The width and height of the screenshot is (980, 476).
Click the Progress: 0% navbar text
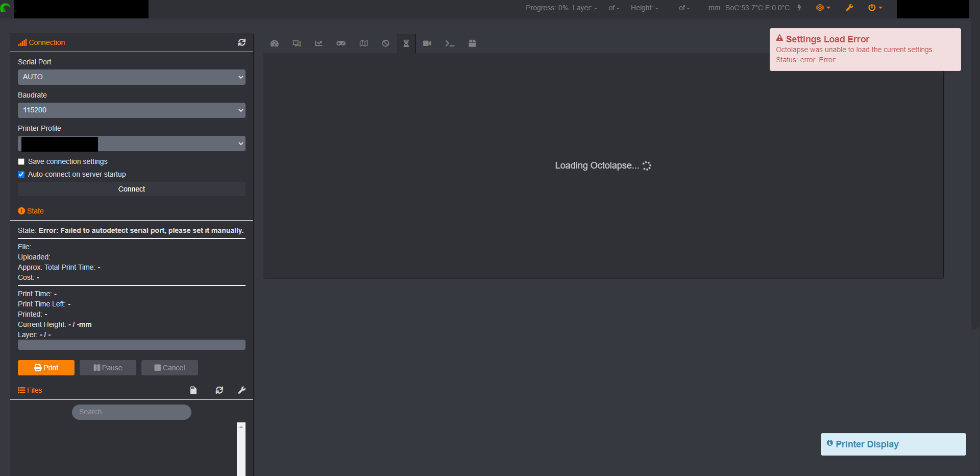[547, 8]
